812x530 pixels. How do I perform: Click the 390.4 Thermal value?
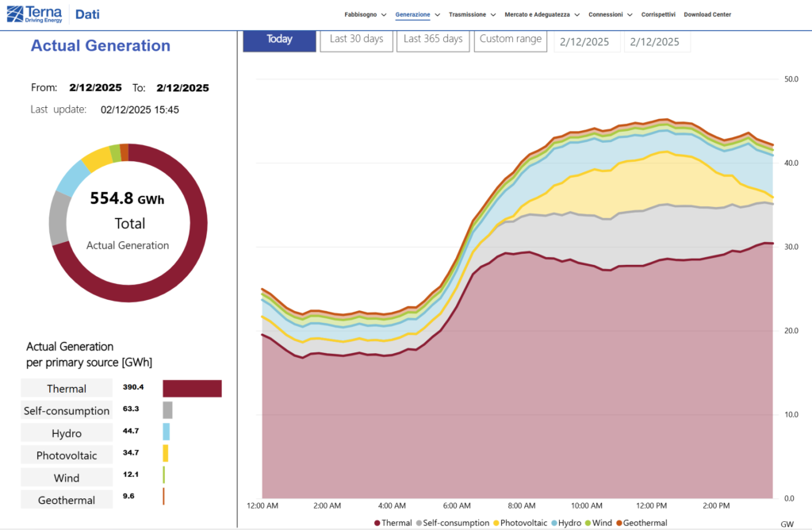(x=133, y=387)
